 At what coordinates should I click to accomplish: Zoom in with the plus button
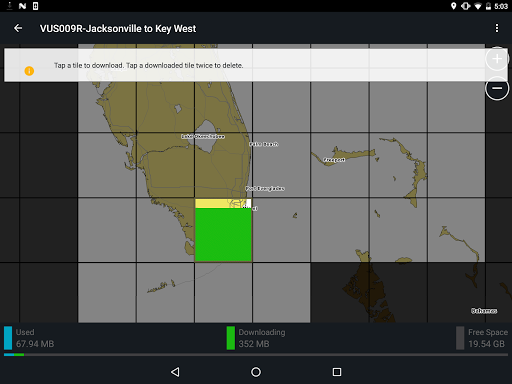[x=497, y=59]
